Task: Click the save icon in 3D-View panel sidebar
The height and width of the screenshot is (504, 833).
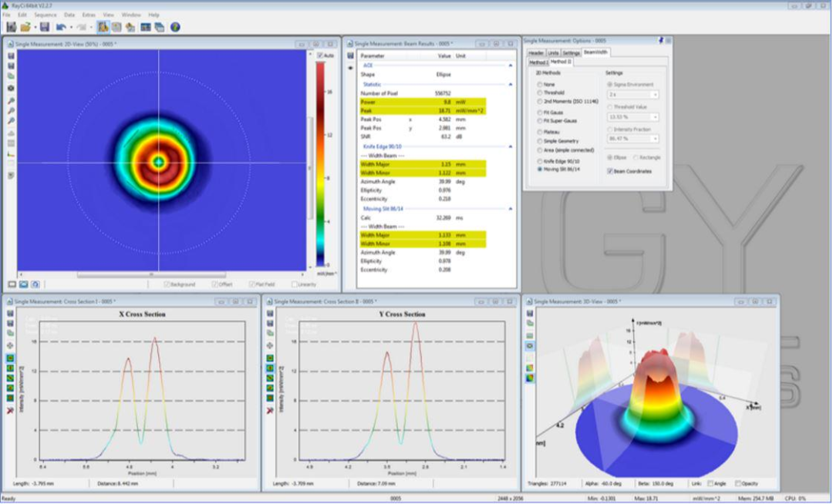Action: coord(529,313)
